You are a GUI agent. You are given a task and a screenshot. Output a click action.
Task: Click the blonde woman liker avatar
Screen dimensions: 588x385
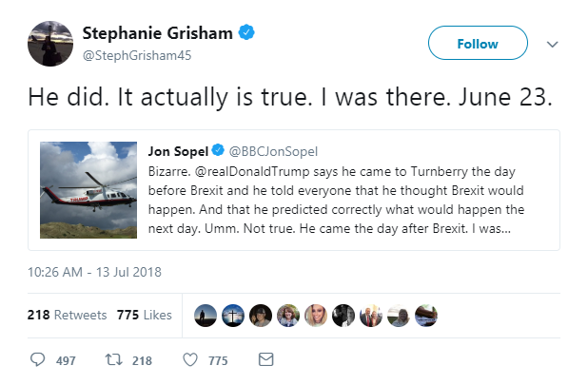pos(316,315)
